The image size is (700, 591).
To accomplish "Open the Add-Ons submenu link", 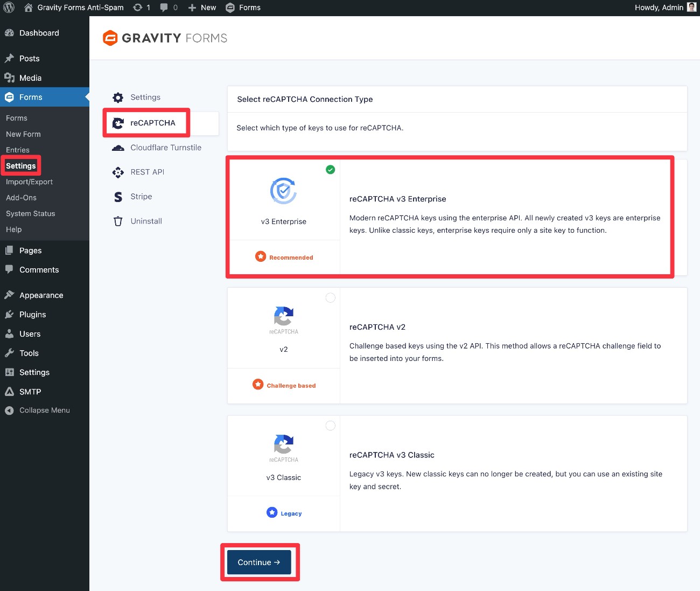I will (x=21, y=198).
